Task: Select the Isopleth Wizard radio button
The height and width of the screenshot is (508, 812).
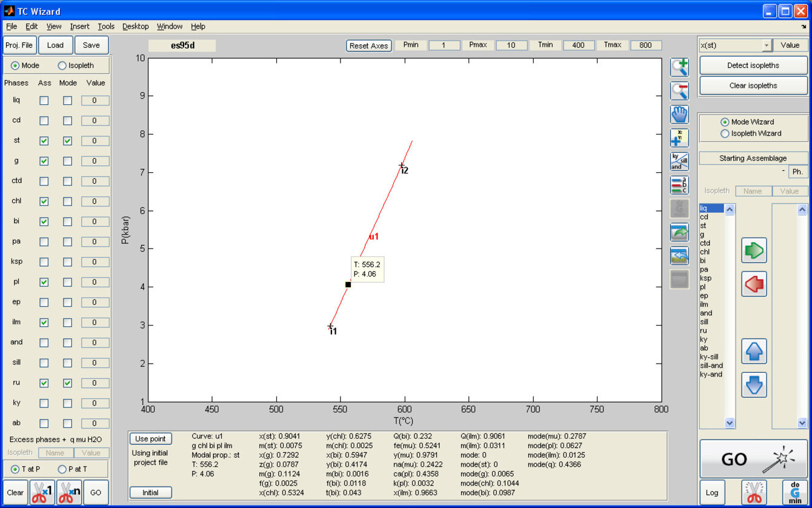Action: [x=725, y=133]
